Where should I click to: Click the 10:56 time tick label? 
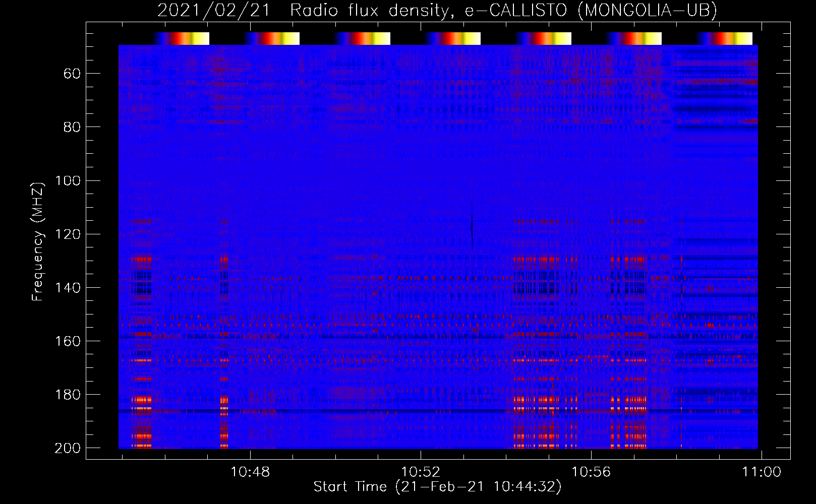click(x=591, y=472)
